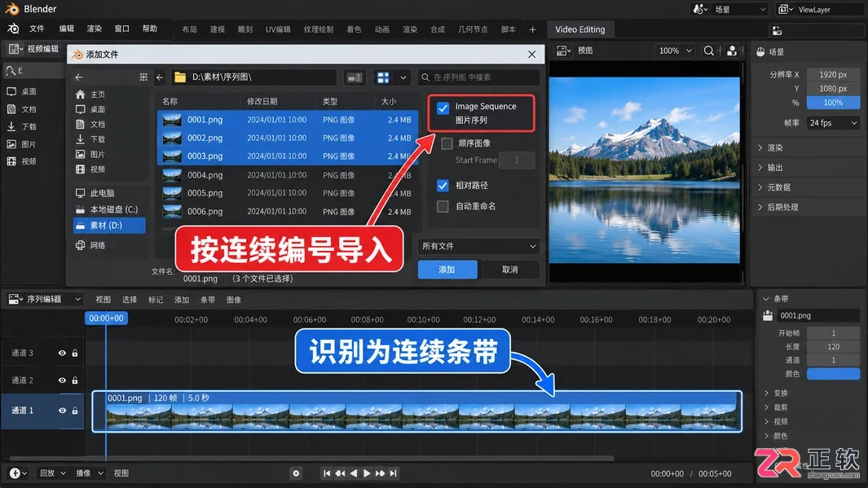Click the 取消 cancel button
The height and width of the screenshot is (488, 868).
click(510, 270)
